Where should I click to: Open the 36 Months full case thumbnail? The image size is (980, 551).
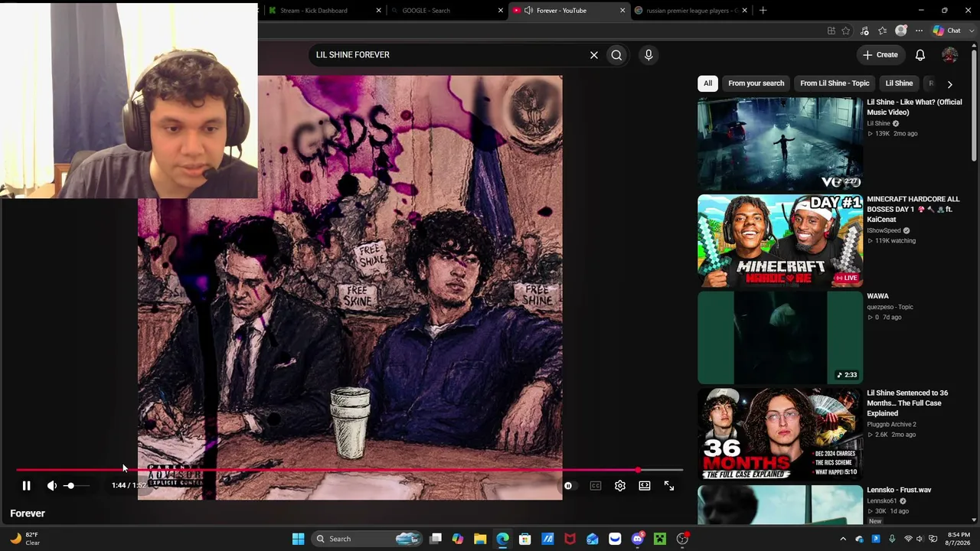[x=780, y=435]
